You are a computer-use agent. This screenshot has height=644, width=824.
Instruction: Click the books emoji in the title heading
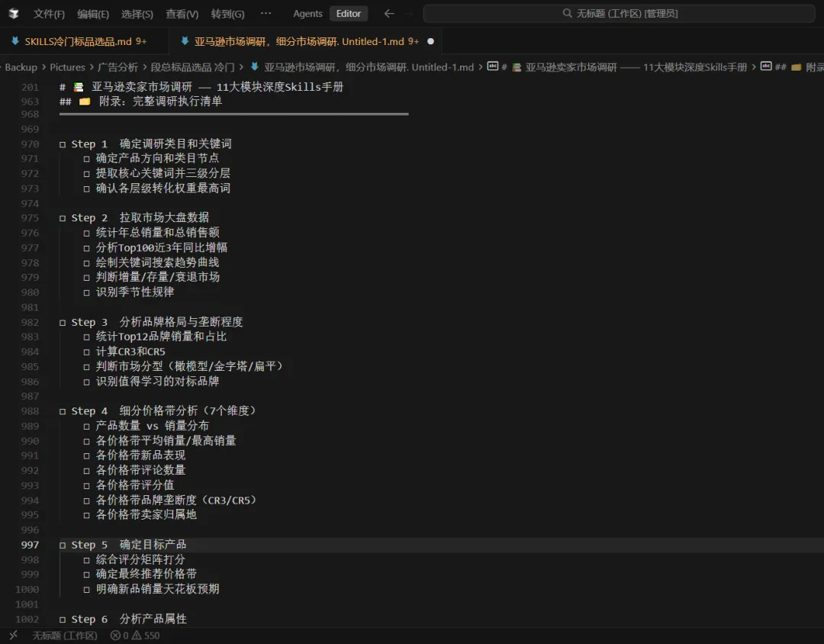coord(79,87)
